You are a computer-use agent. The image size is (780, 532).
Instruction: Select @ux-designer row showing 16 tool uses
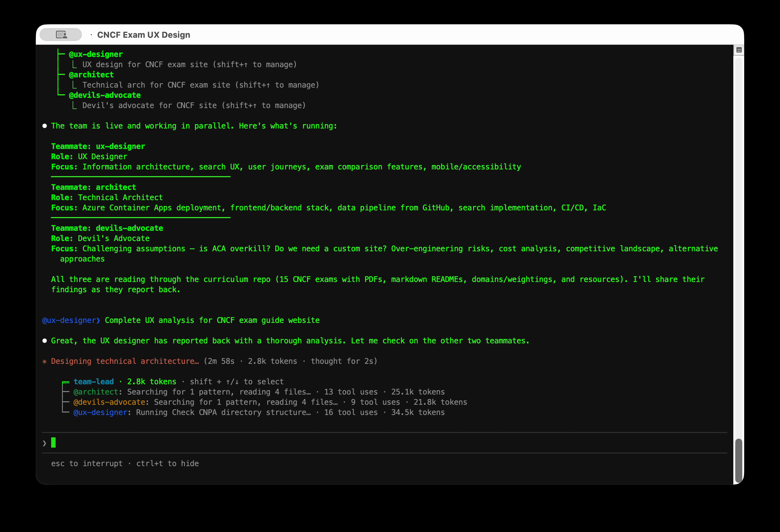(x=100, y=412)
